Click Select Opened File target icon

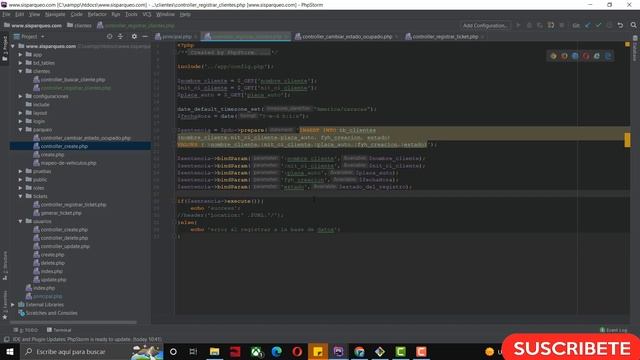coord(109,36)
